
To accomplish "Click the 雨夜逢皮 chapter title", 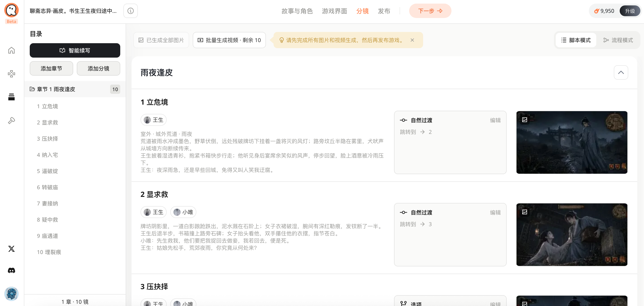I will (x=156, y=73).
